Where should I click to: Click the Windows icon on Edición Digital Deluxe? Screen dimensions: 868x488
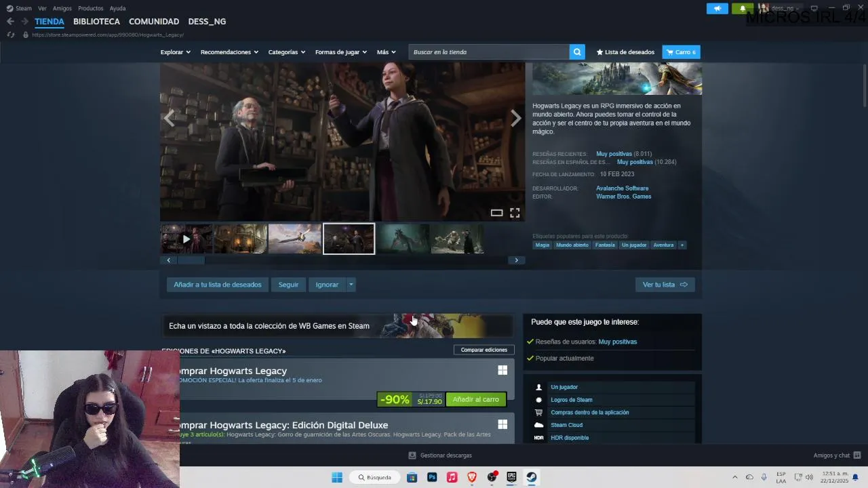pos(502,424)
